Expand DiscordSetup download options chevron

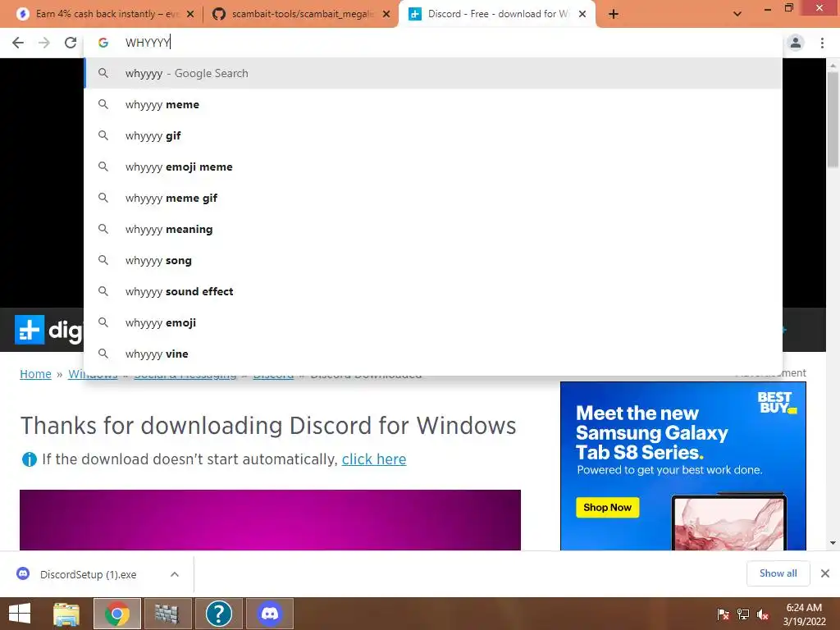tap(175, 574)
